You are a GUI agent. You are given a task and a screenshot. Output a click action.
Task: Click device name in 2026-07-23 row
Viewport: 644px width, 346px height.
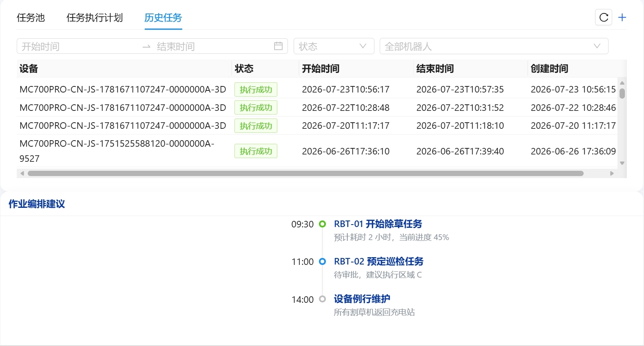[x=123, y=89]
